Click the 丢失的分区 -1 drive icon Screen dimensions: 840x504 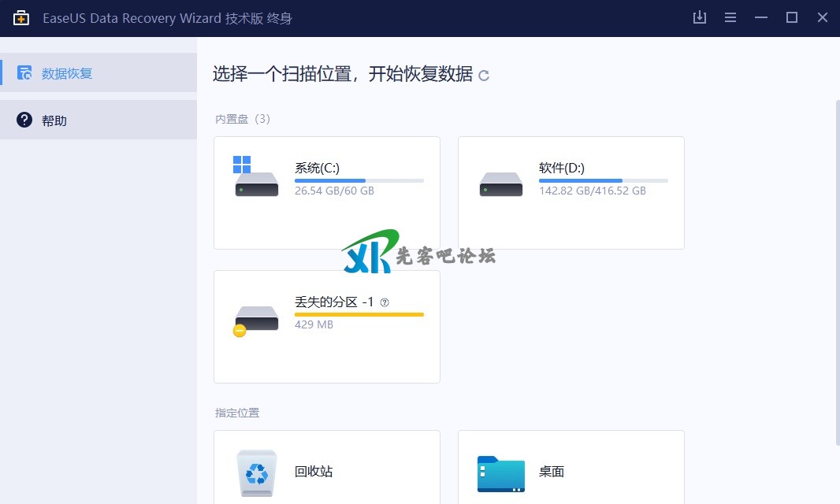click(x=256, y=319)
